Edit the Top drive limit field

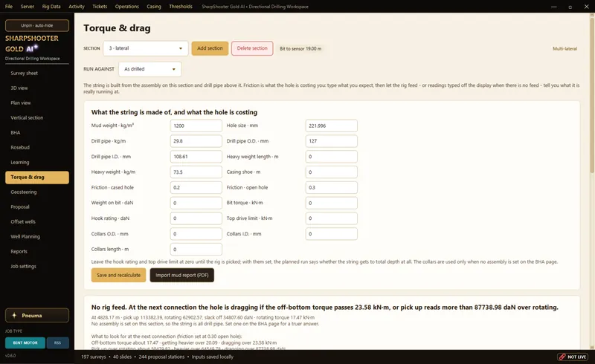[x=331, y=218]
